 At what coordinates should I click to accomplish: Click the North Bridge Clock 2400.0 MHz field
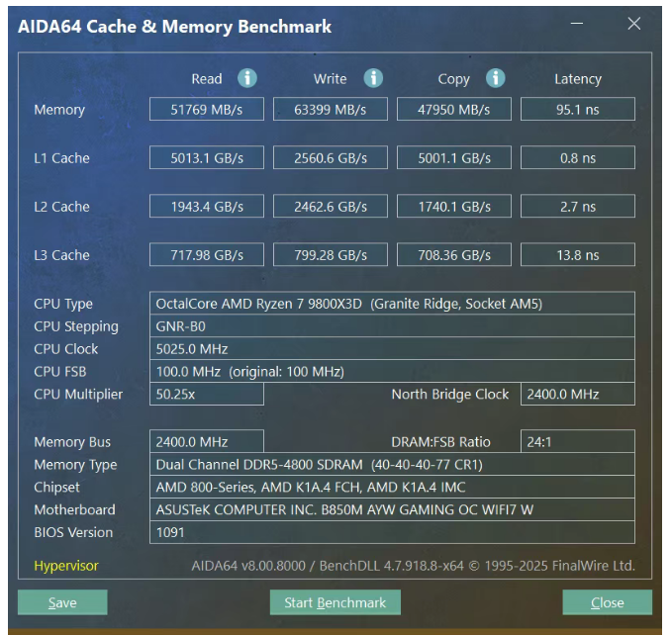(577, 394)
